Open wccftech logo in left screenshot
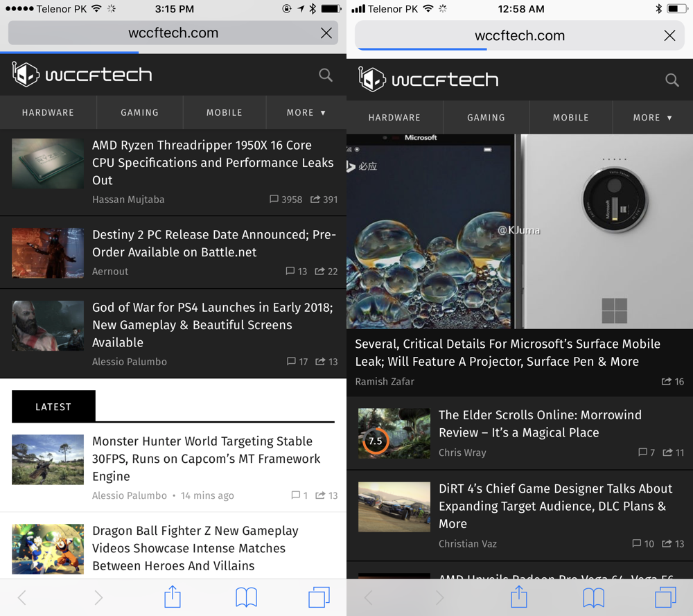Screen dimensions: 693x616 click(x=82, y=74)
